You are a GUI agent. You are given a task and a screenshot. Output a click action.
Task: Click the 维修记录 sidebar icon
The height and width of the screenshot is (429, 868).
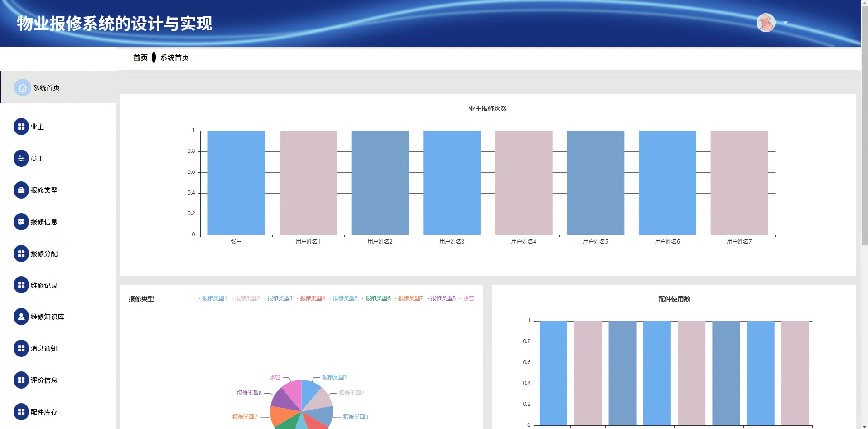click(21, 285)
